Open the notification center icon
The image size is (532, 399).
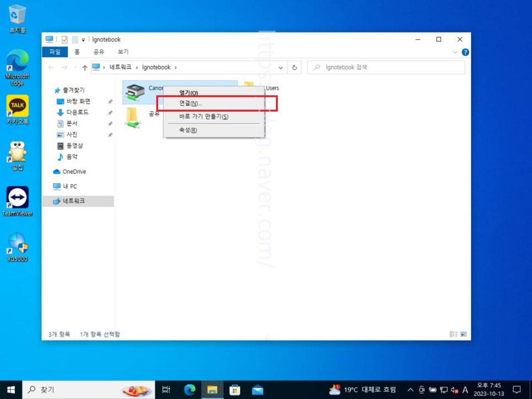coord(517,390)
